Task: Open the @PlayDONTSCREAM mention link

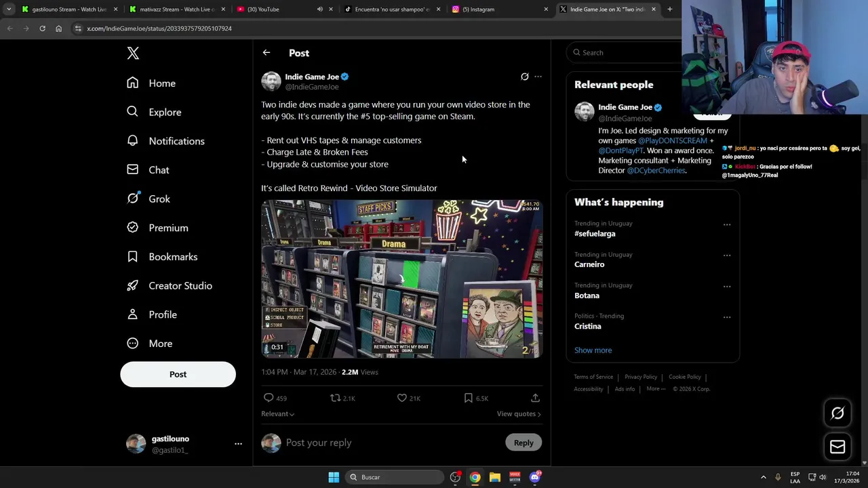Action: pyautogui.click(x=673, y=140)
